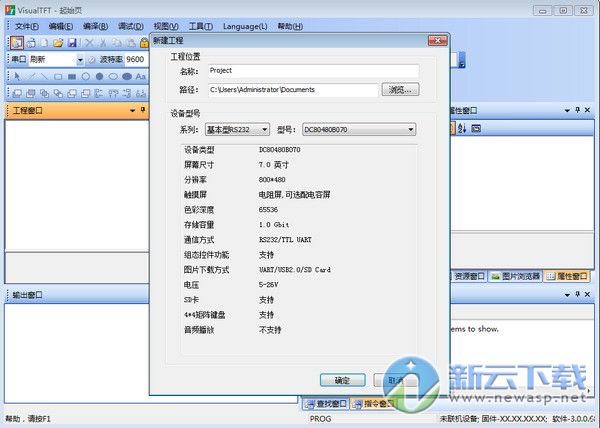Click PROG in the status bar
600x428 pixels.
(x=320, y=419)
